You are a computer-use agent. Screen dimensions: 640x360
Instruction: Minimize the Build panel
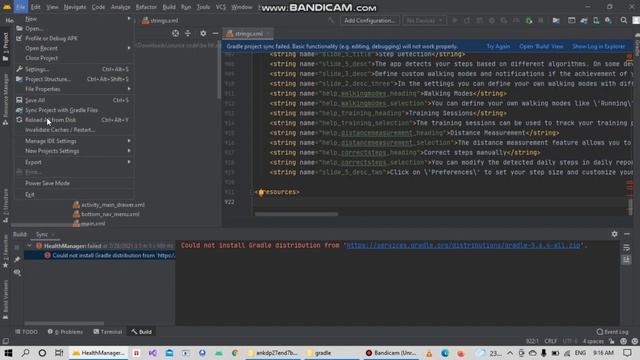point(627,234)
